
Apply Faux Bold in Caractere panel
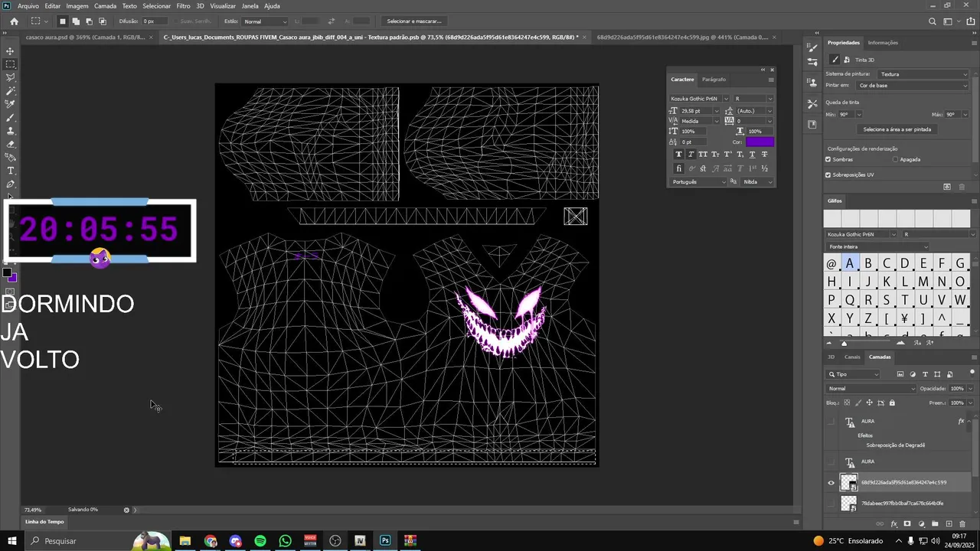click(x=678, y=155)
